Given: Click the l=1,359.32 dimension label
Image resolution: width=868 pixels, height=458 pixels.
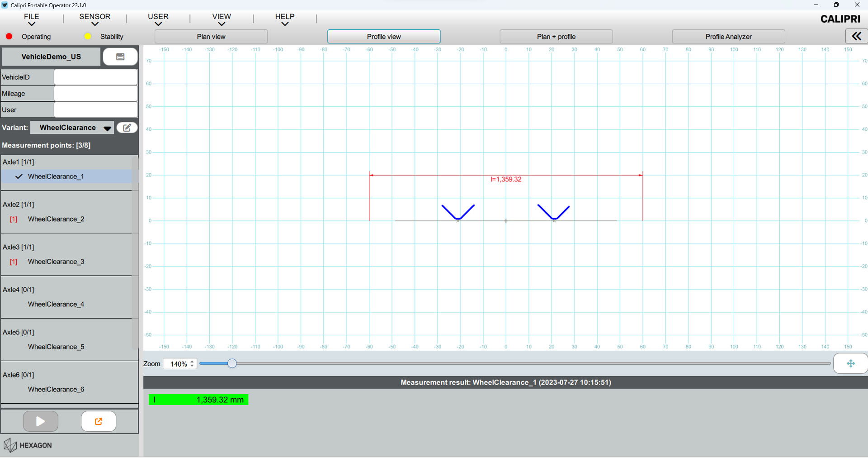Looking at the screenshot, I should pyautogui.click(x=506, y=180).
